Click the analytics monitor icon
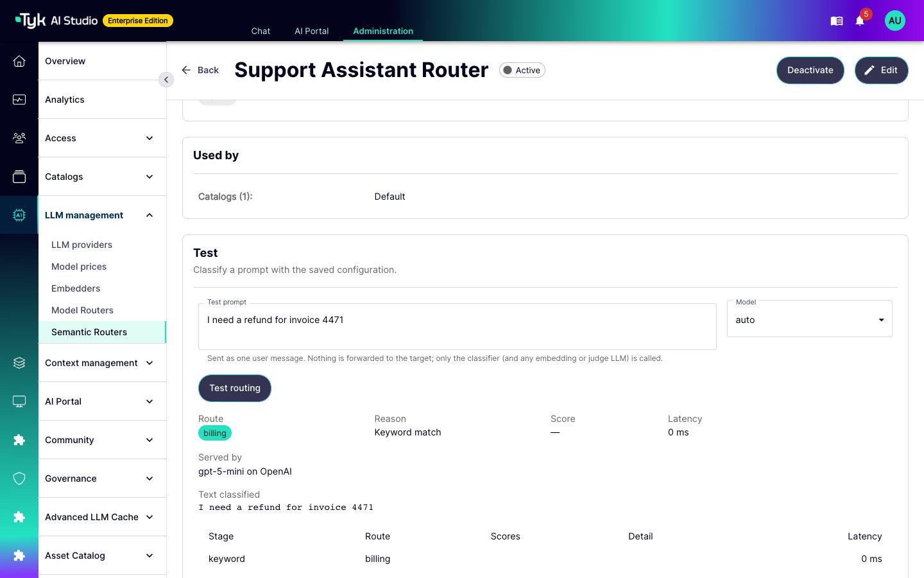This screenshot has height=578, width=924. [x=19, y=100]
